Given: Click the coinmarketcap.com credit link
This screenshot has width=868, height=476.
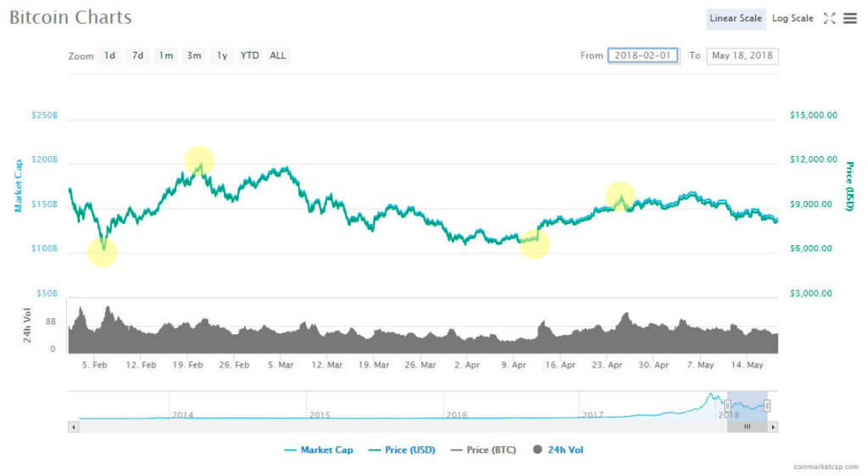Looking at the screenshot, I should point(826,468).
